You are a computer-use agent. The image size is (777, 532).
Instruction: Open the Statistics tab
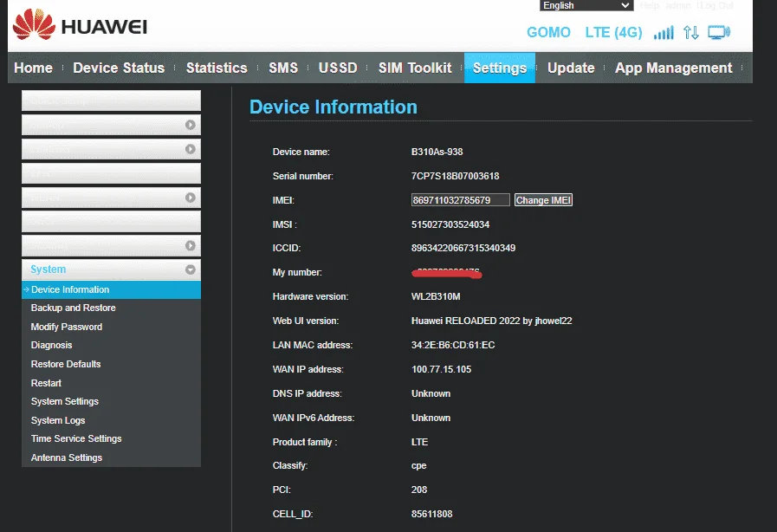[x=217, y=68]
